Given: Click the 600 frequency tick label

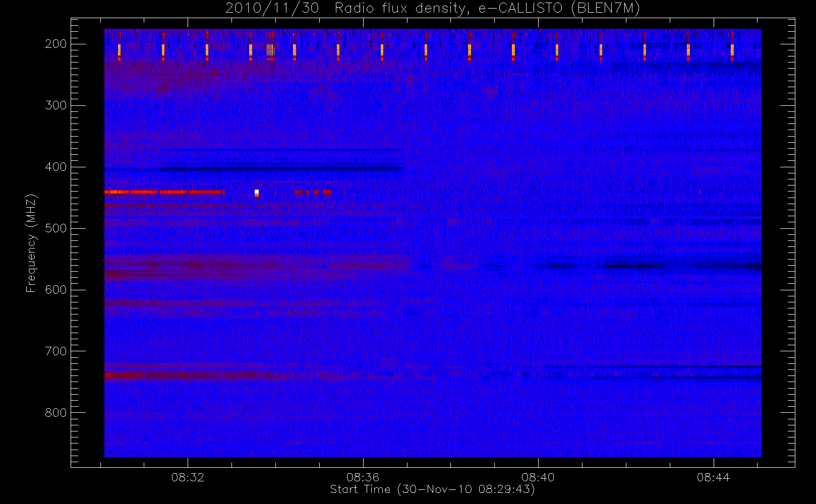Looking at the screenshot, I should (56, 290).
